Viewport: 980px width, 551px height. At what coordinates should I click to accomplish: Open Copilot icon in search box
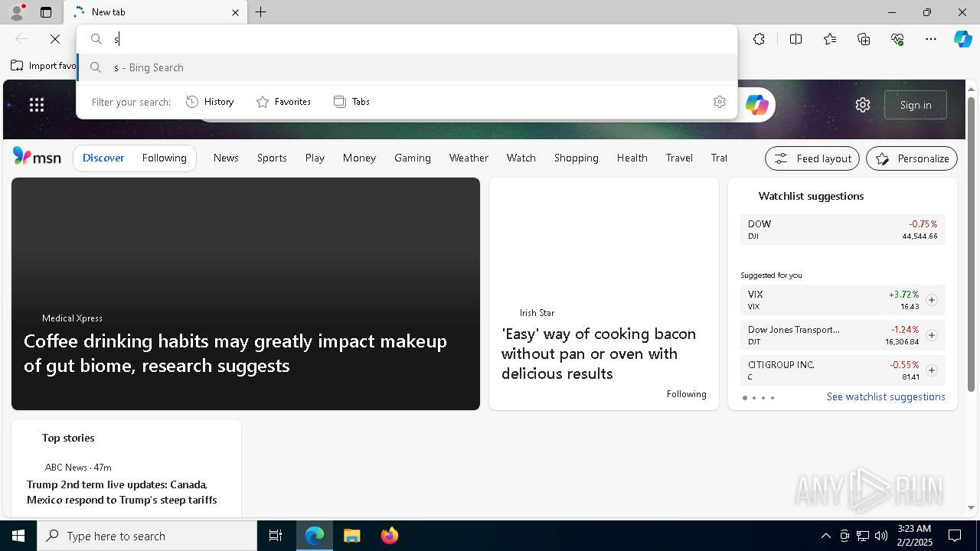756,105
